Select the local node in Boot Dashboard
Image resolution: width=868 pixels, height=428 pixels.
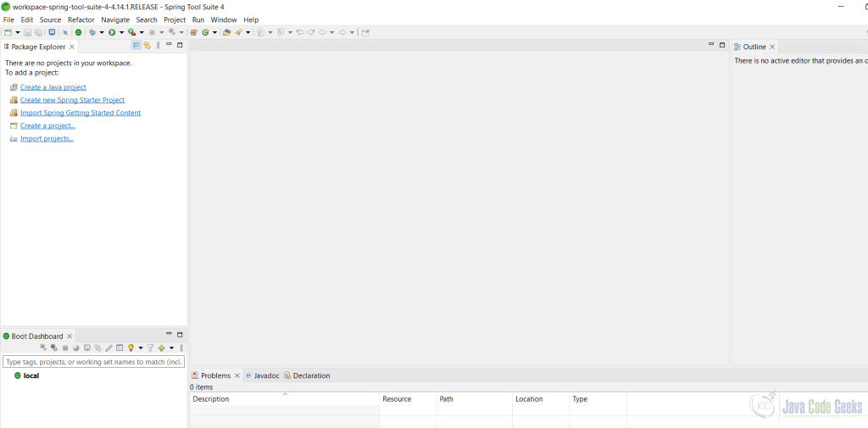click(x=27, y=375)
